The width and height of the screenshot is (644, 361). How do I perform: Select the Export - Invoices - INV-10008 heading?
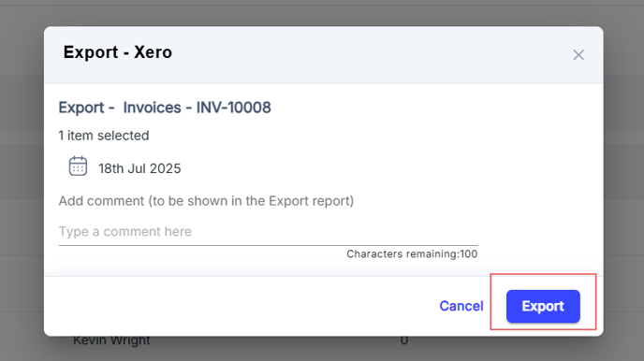(x=165, y=108)
